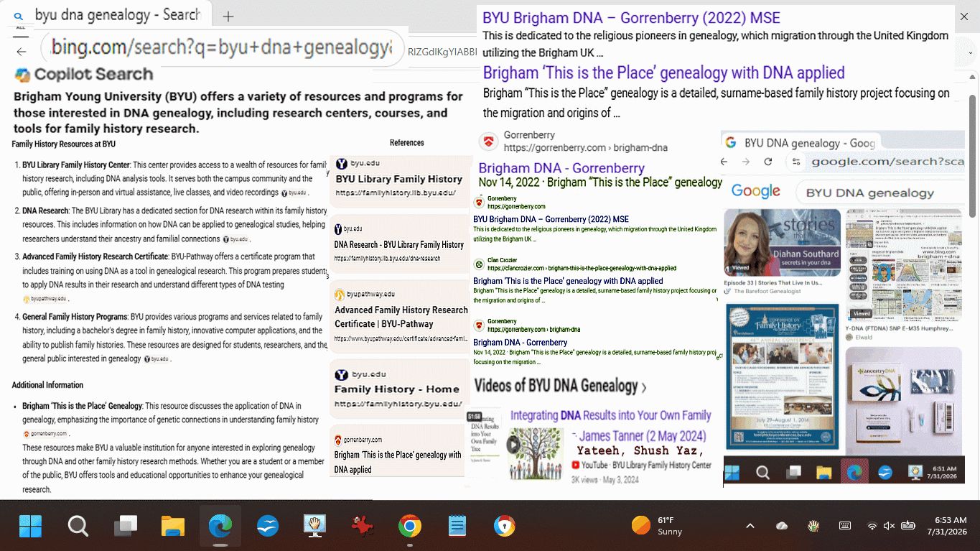
Task: Click the Google logo in the Google window
Action: (x=755, y=191)
